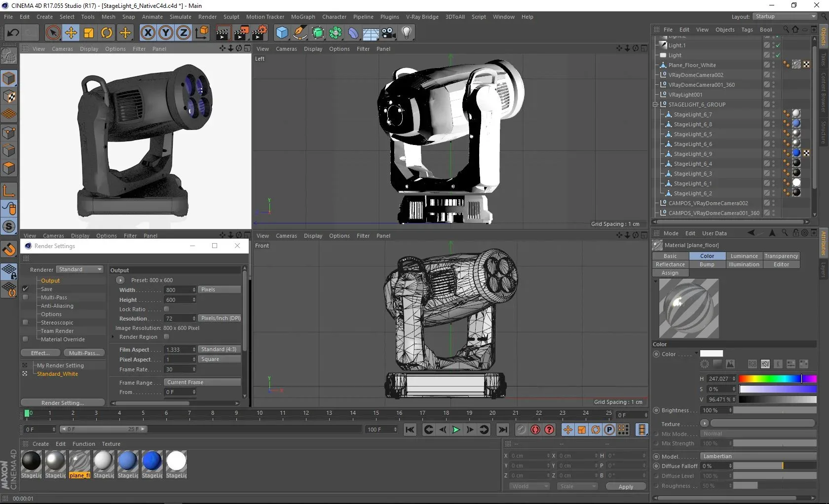Click the Preset 800 x 600 arrow button
Image resolution: width=829 pixels, height=504 pixels.
[x=120, y=280]
